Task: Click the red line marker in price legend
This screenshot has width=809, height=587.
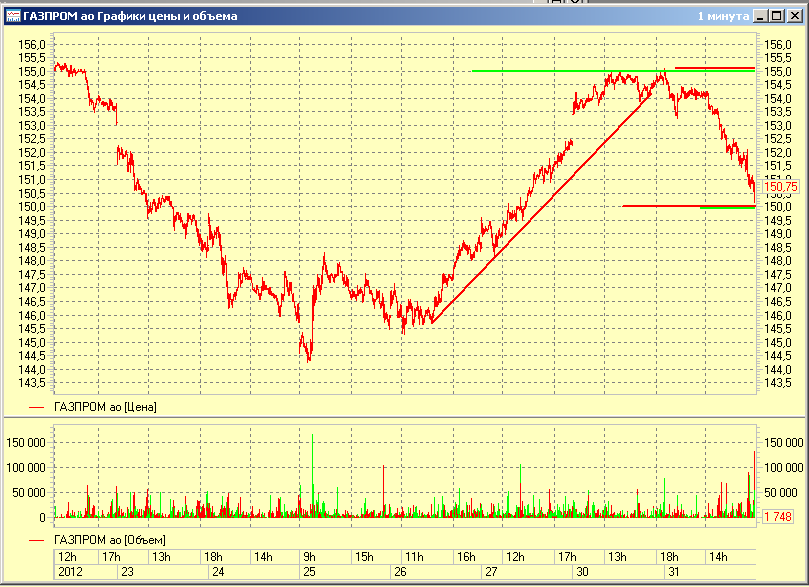Action: pyautogui.click(x=38, y=407)
